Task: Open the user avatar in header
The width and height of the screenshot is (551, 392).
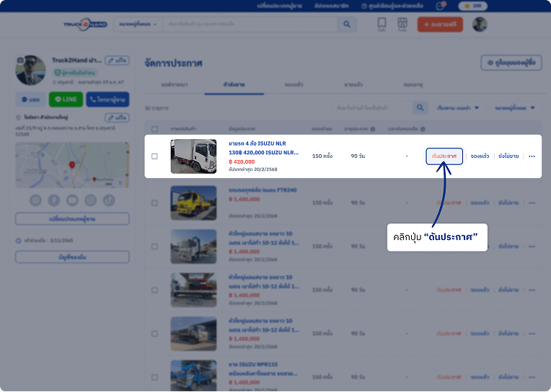Action: click(480, 24)
